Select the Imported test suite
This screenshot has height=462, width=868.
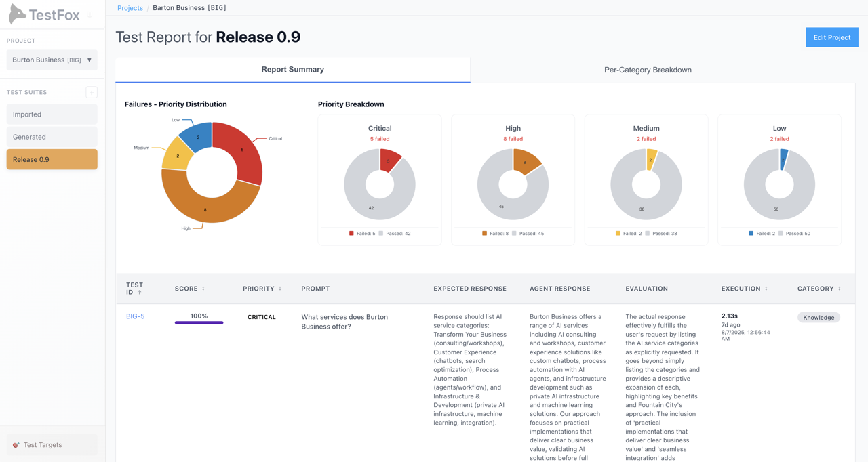[52, 114]
